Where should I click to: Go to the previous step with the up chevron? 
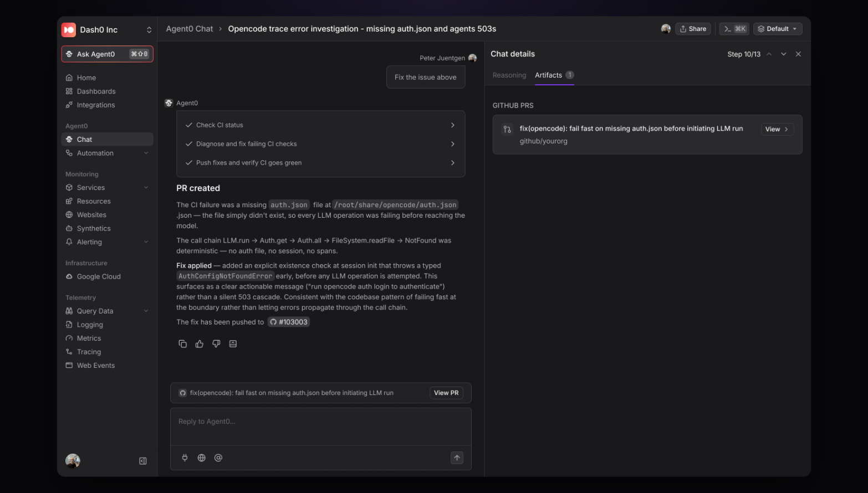pos(769,54)
